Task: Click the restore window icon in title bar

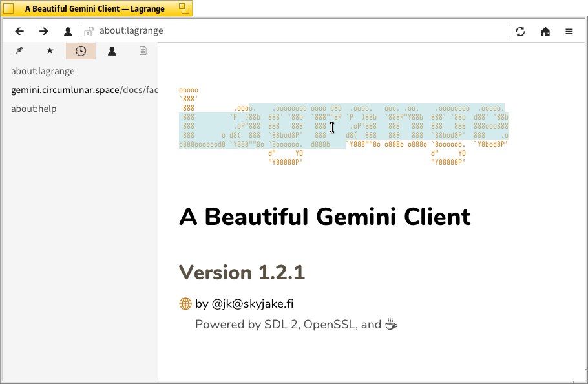Action: pos(184,8)
